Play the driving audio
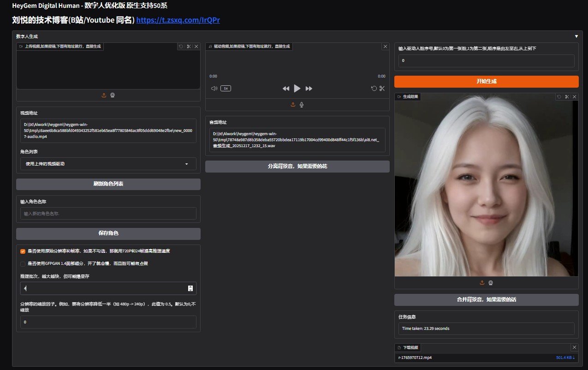The height and width of the screenshot is (370, 588). pos(297,88)
